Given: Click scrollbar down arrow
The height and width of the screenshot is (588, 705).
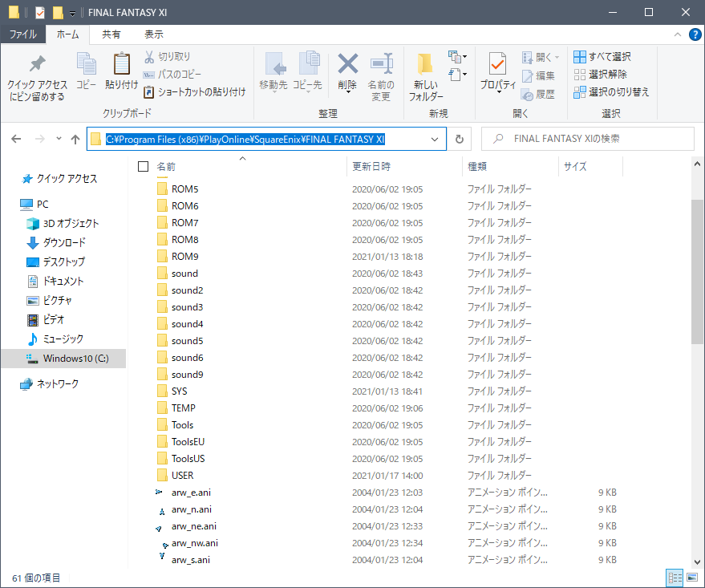Looking at the screenshot, I should 697,562.
